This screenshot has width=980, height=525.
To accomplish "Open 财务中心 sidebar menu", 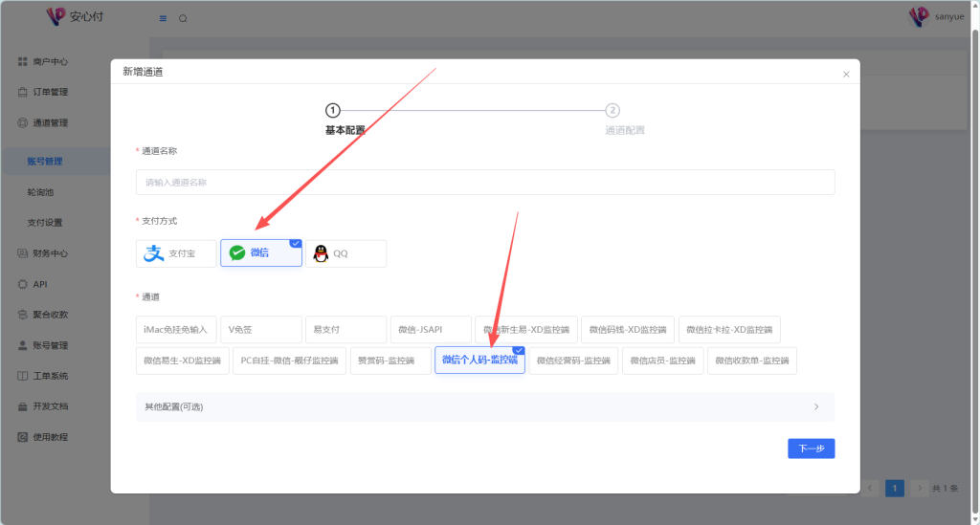I will pos(50,253).
